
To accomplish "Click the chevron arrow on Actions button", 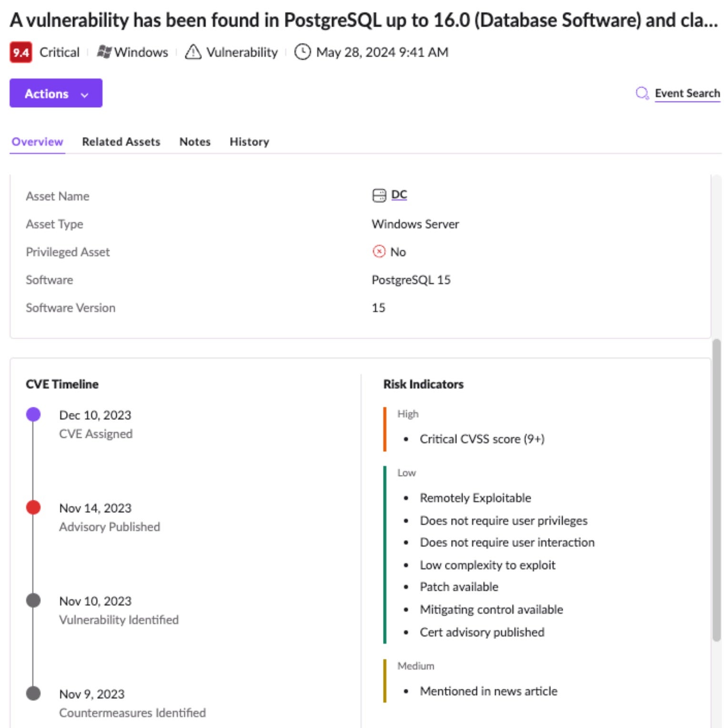I will 85,95.
